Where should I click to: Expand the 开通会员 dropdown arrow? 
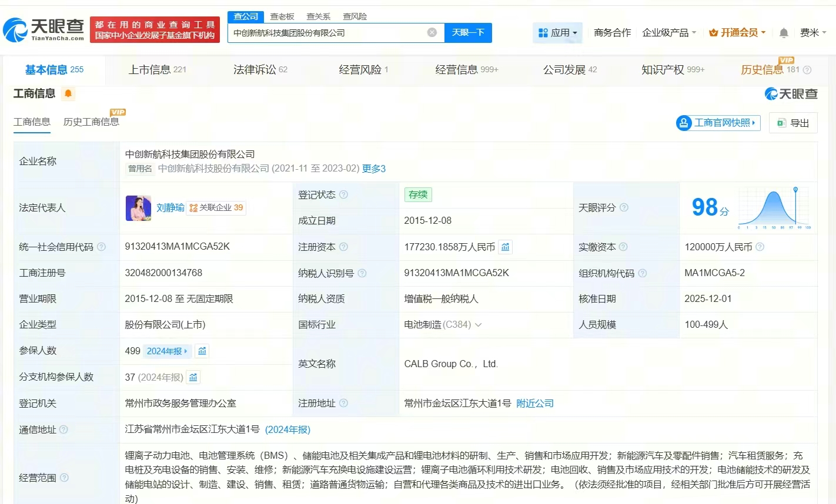pos(763,33)
